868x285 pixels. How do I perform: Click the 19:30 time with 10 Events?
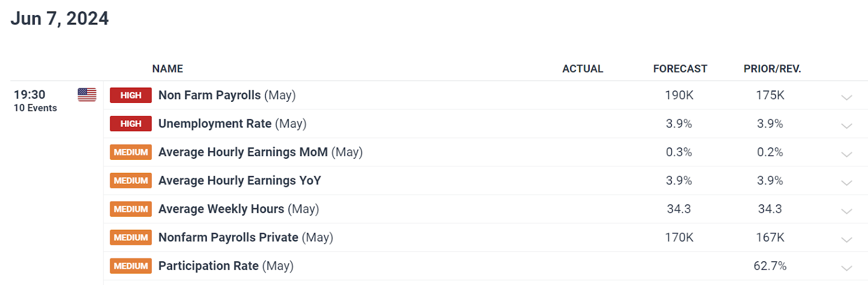coord(35,101)
